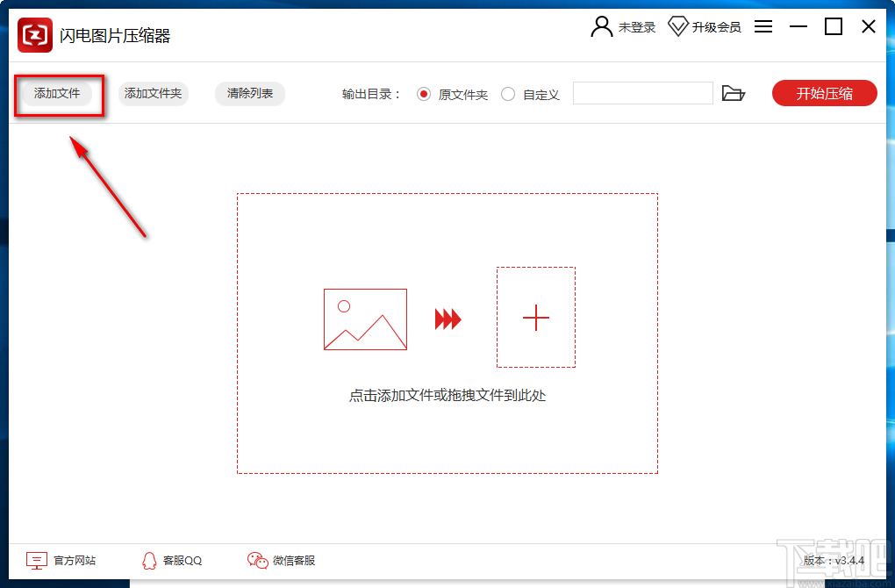895x588 pixels.
Task: Click the red triple-arrow indicator
Action: [447, 319]
